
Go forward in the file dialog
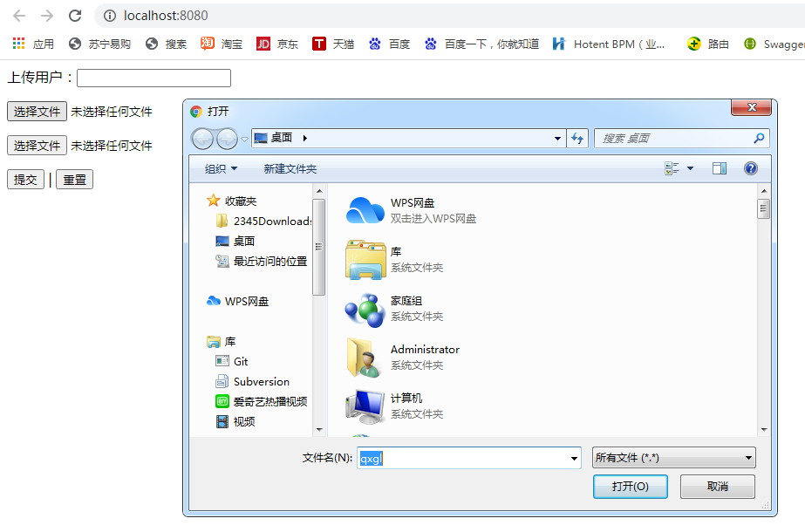(x=227, y=139)
